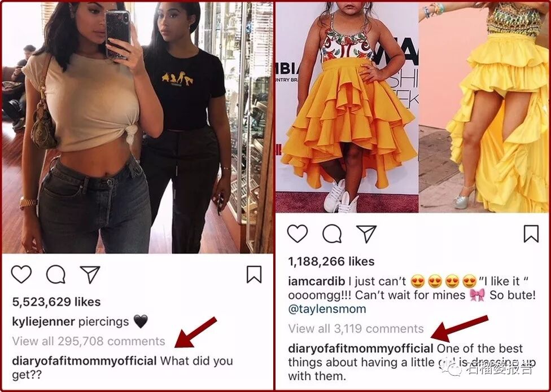
Task: Tap the mirror selfie photo
Action: click(x=137, y=127)
